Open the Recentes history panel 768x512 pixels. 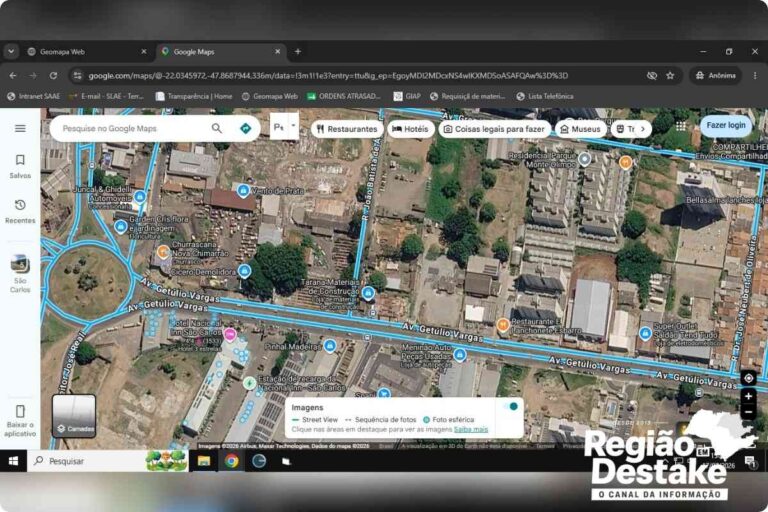pos(20,212)
